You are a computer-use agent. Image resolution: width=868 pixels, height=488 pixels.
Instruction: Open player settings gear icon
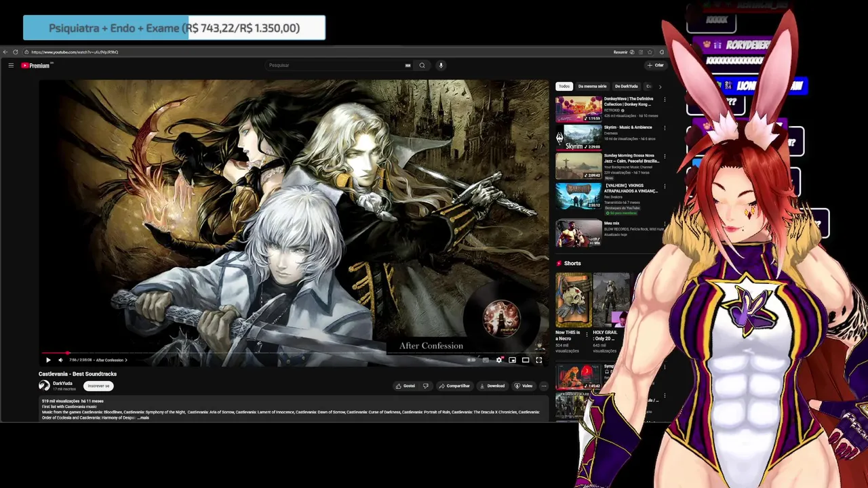coord(499,360)
